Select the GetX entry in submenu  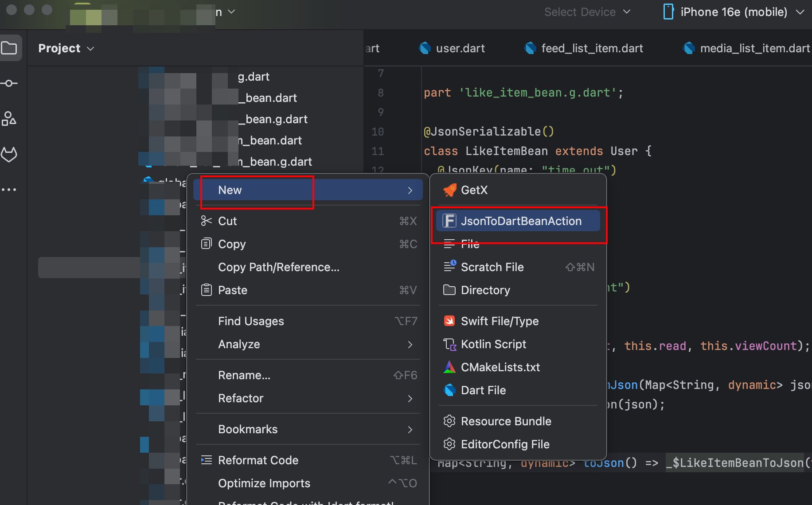[518, 190]
